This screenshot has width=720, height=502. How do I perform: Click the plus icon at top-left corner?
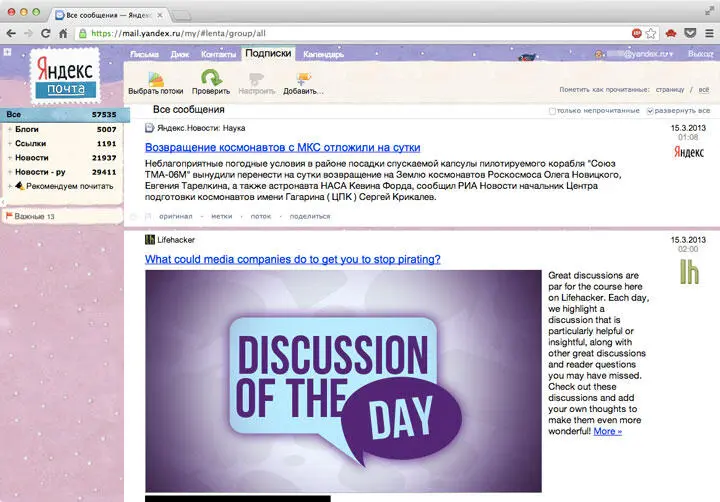point(7,52)
